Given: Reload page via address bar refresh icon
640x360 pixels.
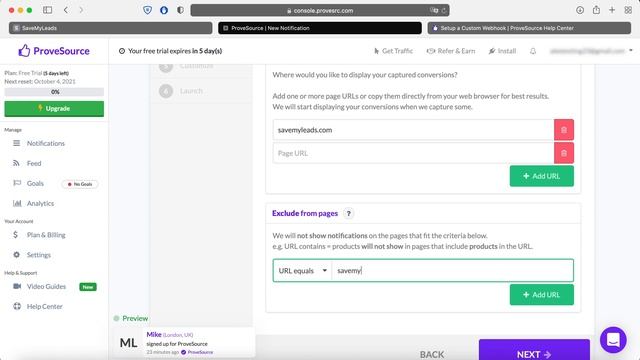Looking at the screenshot, I should 444,11.
